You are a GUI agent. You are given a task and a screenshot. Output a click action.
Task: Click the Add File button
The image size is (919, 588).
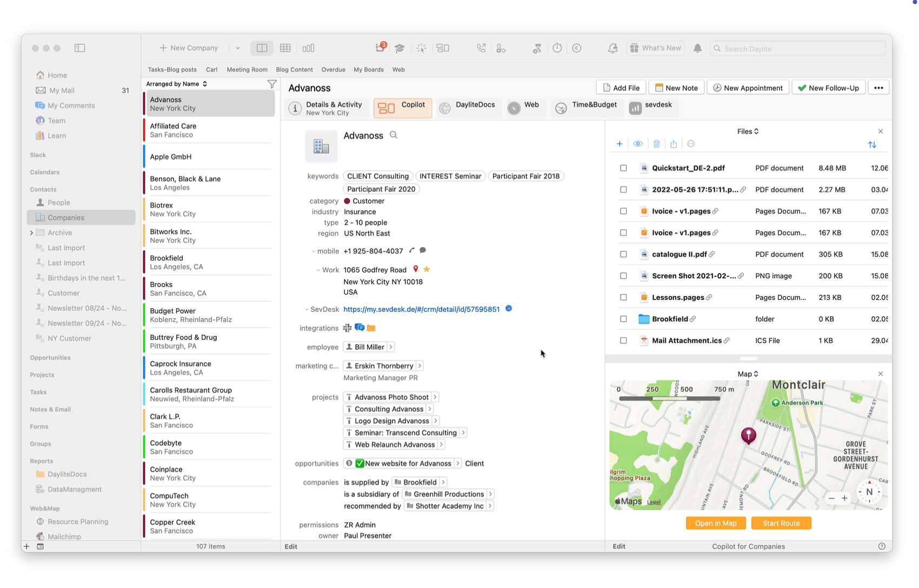tap(621, 88)
